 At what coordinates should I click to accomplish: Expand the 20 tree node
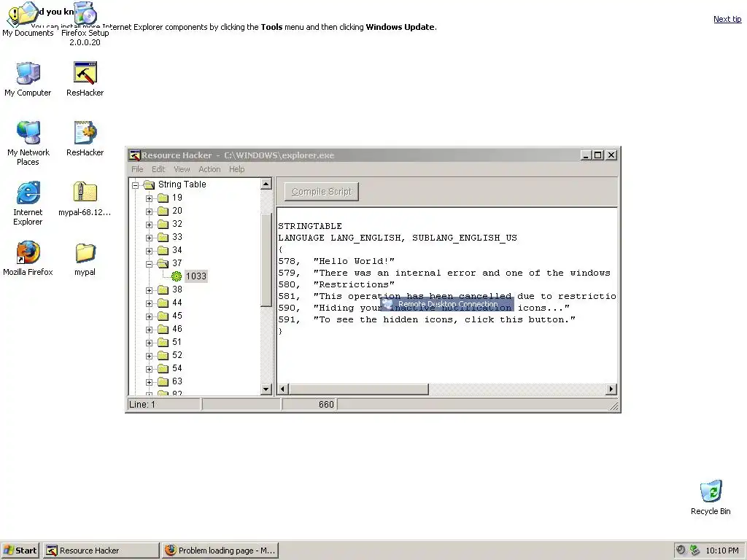(x=149, y=211)
